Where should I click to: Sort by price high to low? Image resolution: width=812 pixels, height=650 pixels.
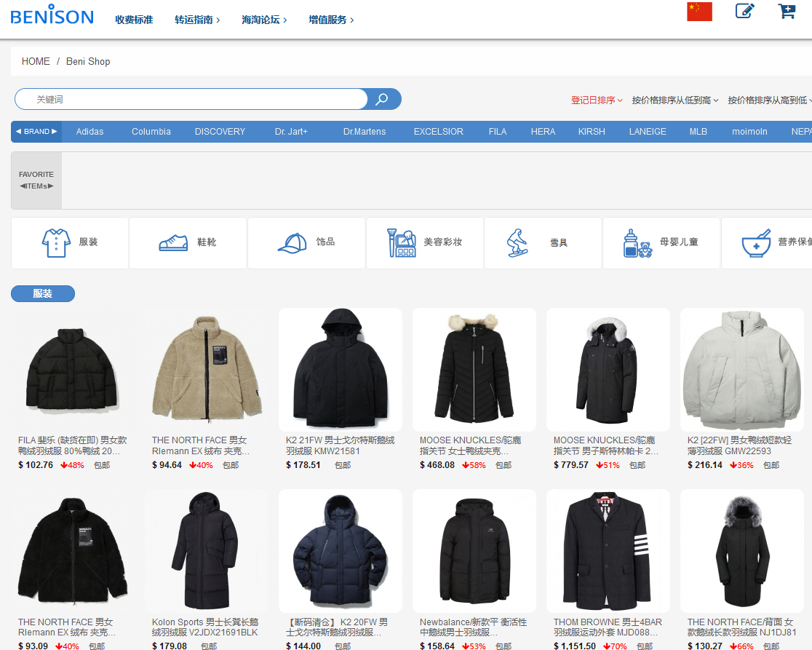coord(770,100)
